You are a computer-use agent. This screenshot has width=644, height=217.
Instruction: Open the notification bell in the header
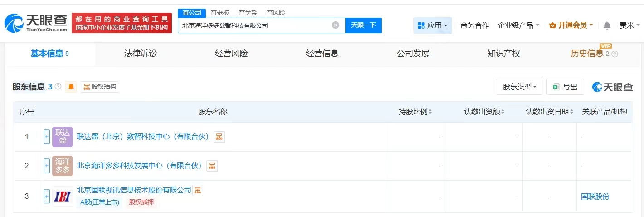tap(607, 25)
